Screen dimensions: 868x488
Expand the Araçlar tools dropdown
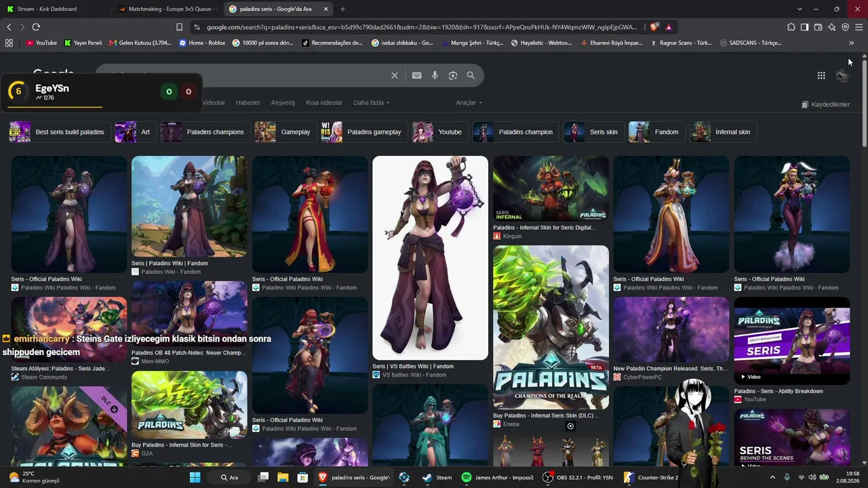pyautogui.click(x=469, y=103)
